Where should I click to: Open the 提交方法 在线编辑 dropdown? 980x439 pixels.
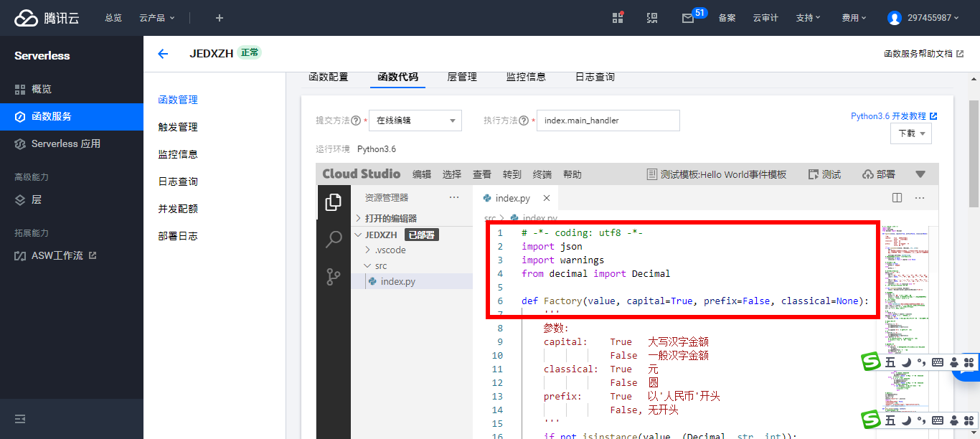click(415, 121)
